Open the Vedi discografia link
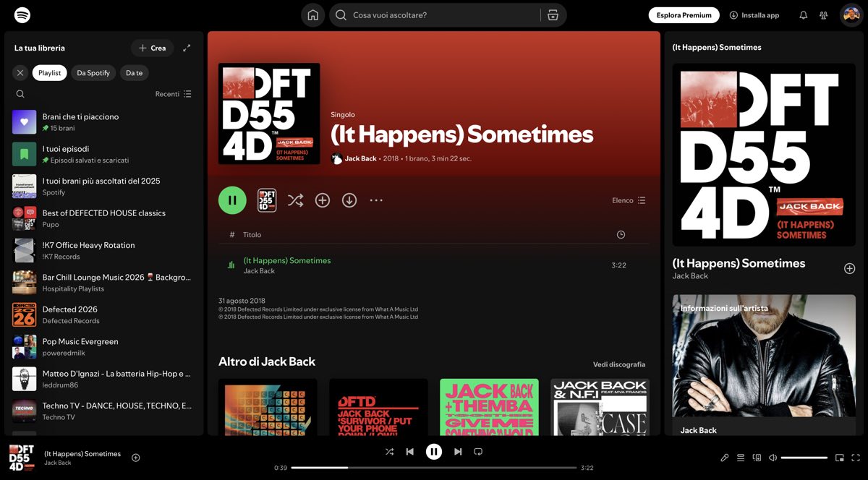868x480 pixels. click(618, 364)
